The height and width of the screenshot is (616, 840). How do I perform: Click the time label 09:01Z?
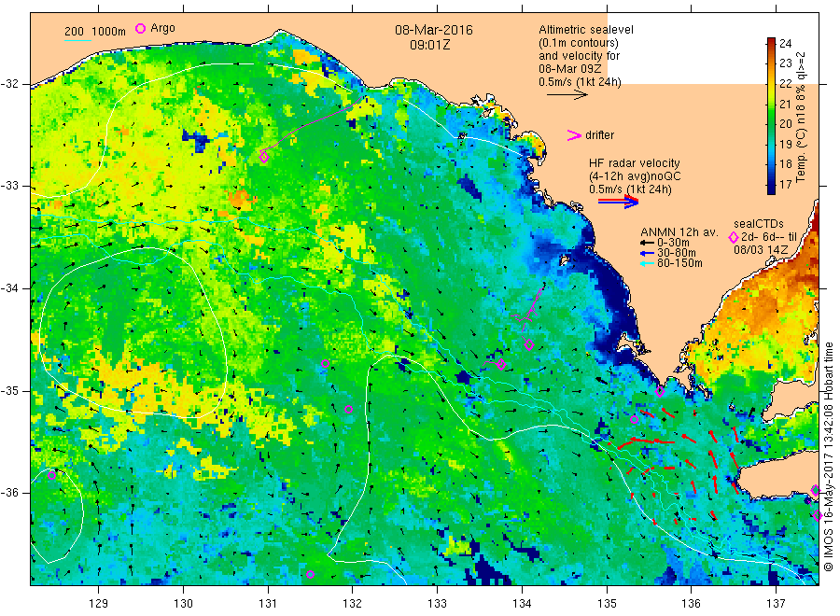tap(430, 45)
